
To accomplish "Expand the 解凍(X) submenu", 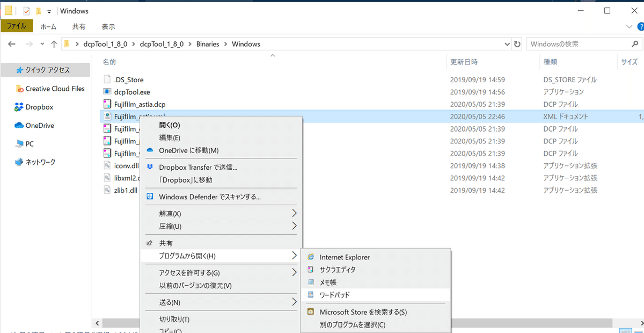I will [x=294, y=214].
